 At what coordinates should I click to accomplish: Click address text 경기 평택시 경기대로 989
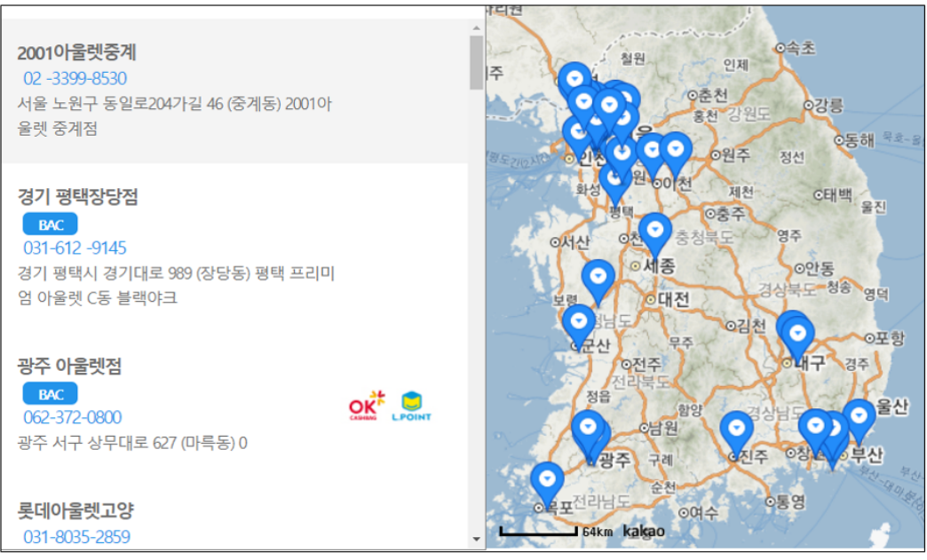105,273
